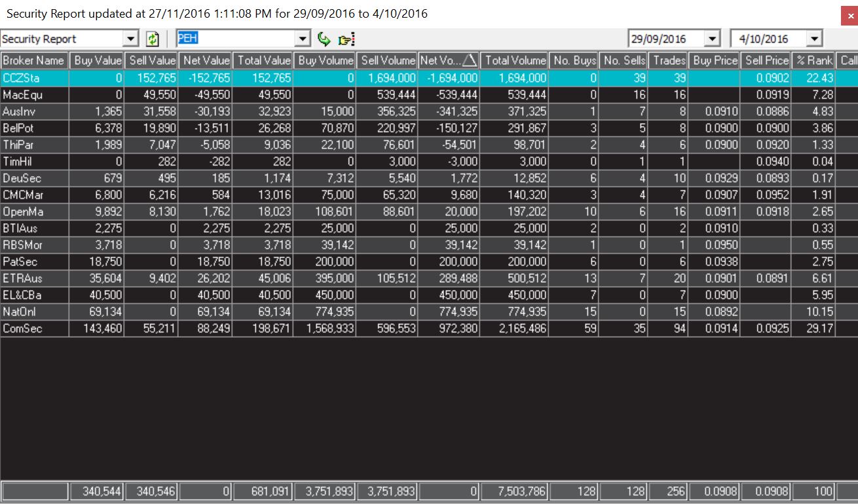This screenshot has height=504, width=858.
Task: Open the 29/09/2016 start date dropdown
Action: pos(713,39)
